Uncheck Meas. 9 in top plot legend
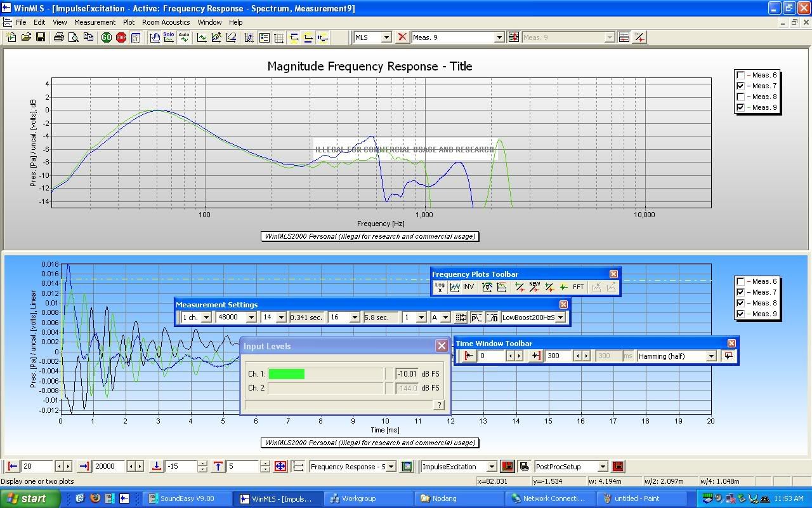Screen dimensions: 812x508 point(741,107)
